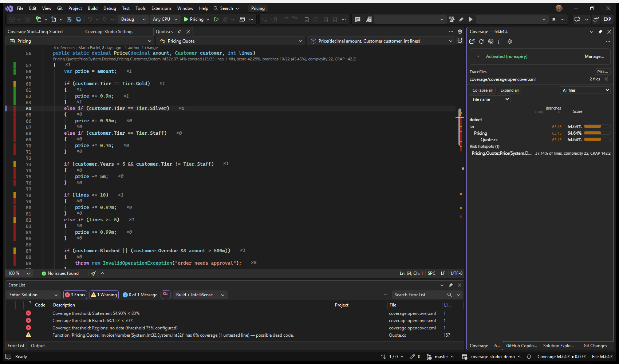
Task: Open the Debug configuration dropdown
Action: [x=133, y=19]
